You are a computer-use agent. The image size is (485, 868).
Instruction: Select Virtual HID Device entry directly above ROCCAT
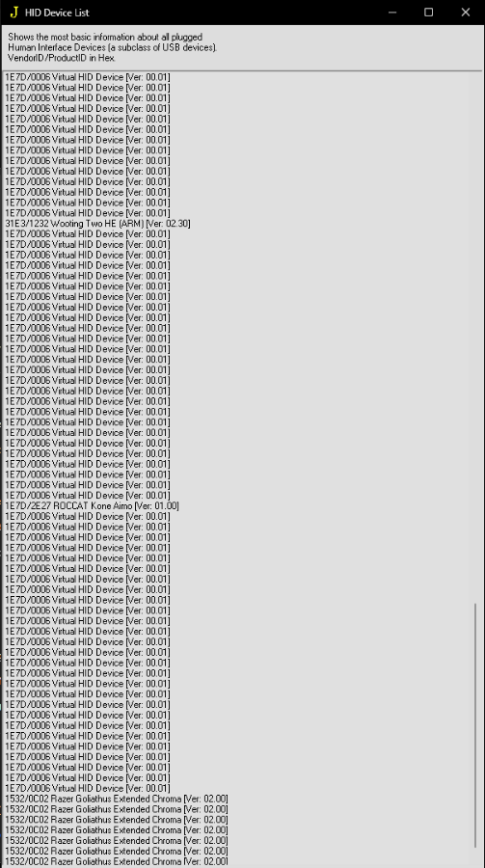[x=88, y=496]
